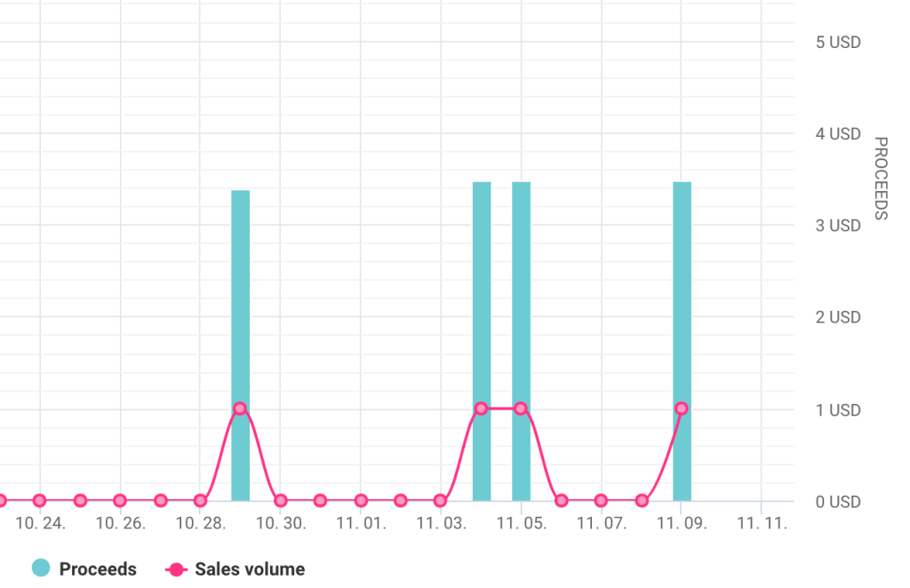The width and height of the screenshot is (910, 588).
Task: Select the 5 USD axis label
Action: (x=838, y=42)
